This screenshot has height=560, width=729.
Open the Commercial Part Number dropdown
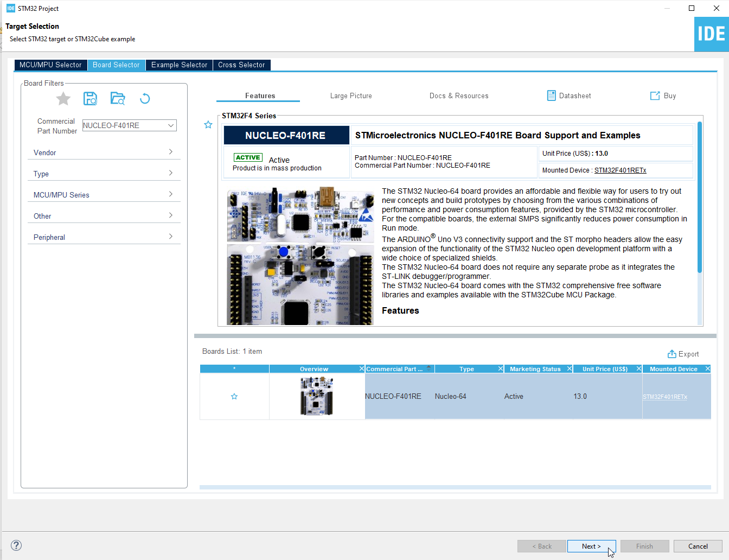(x=171, y=125)
